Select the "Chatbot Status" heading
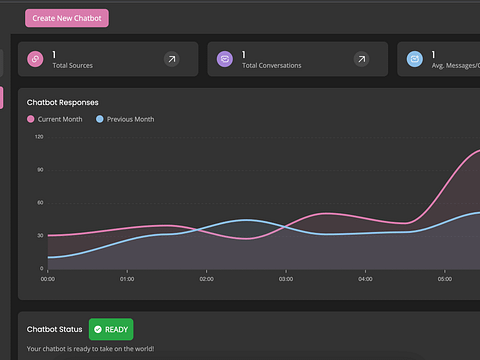 (x=54, y=329)
